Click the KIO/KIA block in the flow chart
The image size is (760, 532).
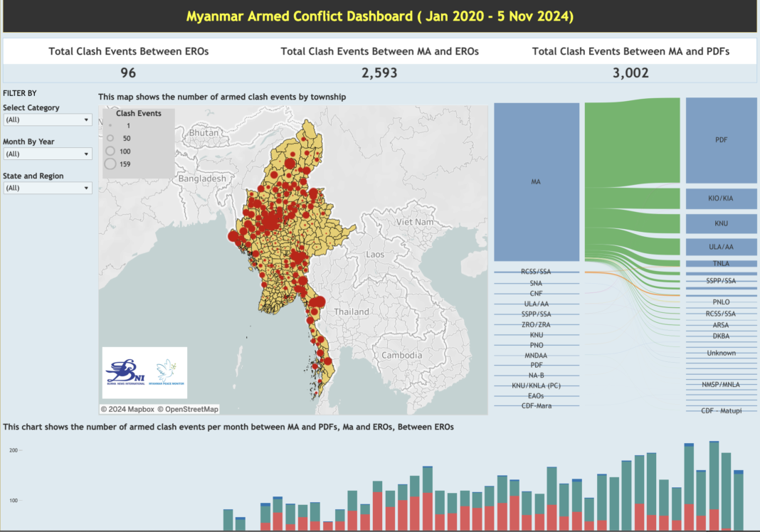tap(721, 198)
